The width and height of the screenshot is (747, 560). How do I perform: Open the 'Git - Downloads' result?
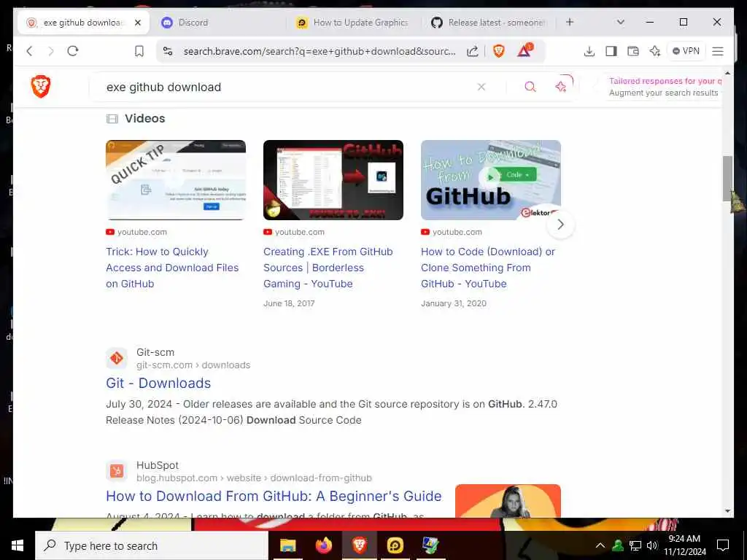coord(158,383)
